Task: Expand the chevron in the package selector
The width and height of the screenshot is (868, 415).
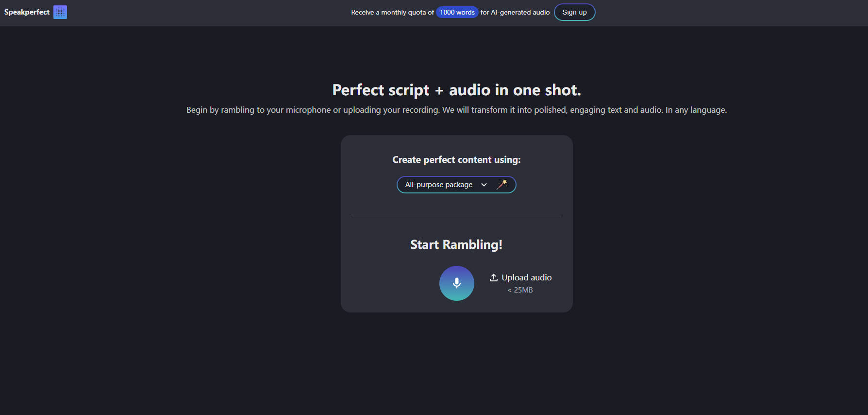Action: click(484, 185)
